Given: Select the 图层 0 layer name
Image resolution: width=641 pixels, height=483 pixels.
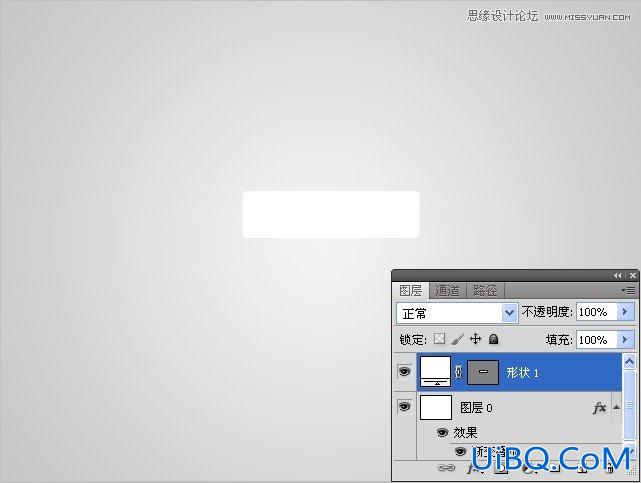Looking at the screenshot, I should tap(476, 407).
